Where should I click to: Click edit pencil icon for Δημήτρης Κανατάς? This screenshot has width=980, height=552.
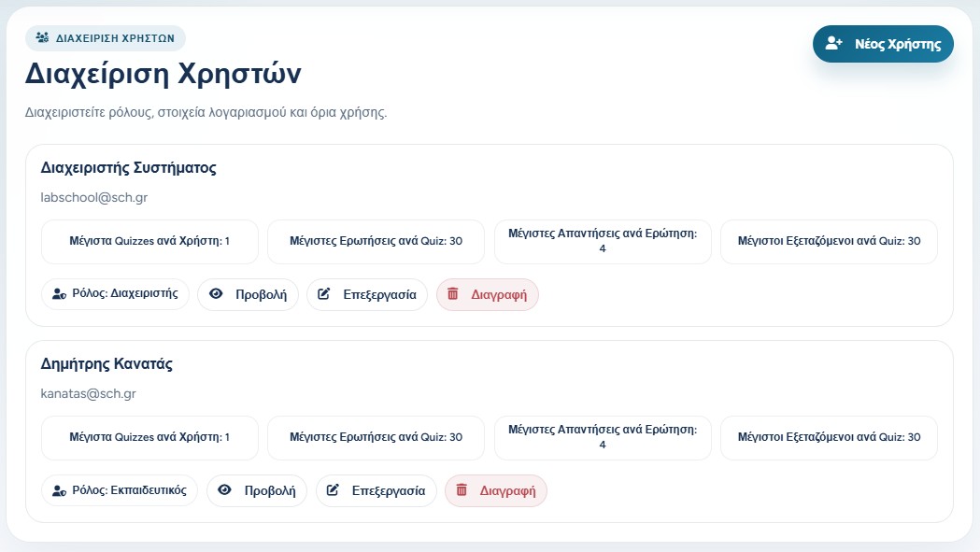point(333,490)
